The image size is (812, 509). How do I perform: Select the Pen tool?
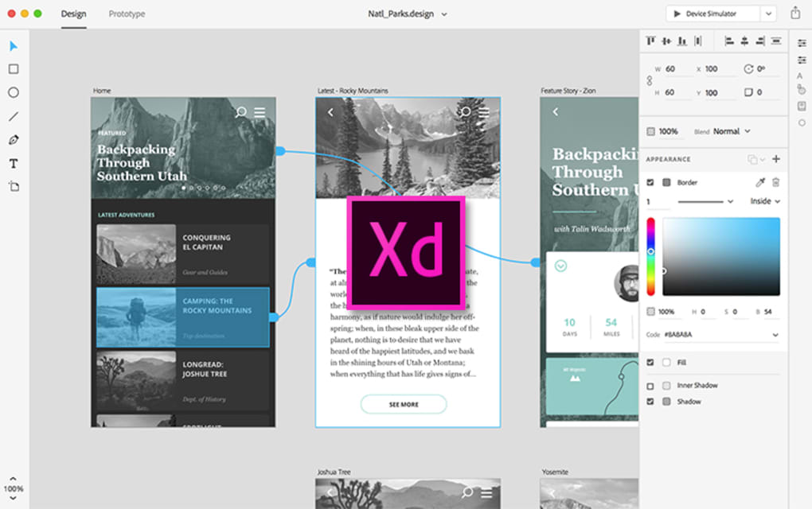13,140
